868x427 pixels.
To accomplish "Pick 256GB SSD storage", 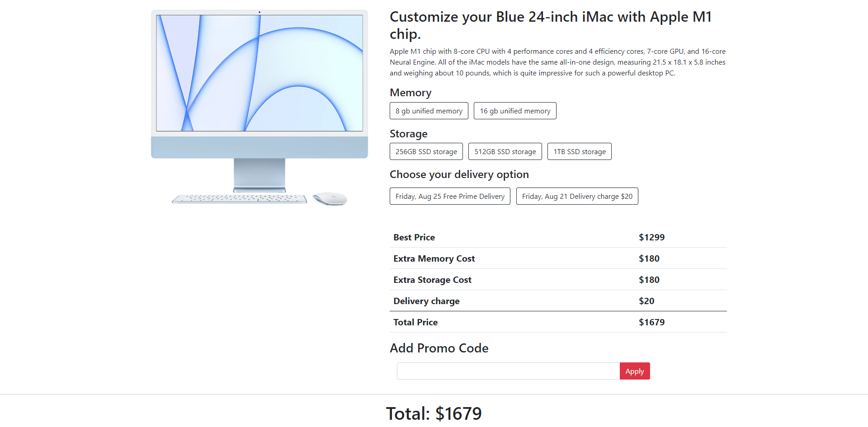I will coord(426,151).
